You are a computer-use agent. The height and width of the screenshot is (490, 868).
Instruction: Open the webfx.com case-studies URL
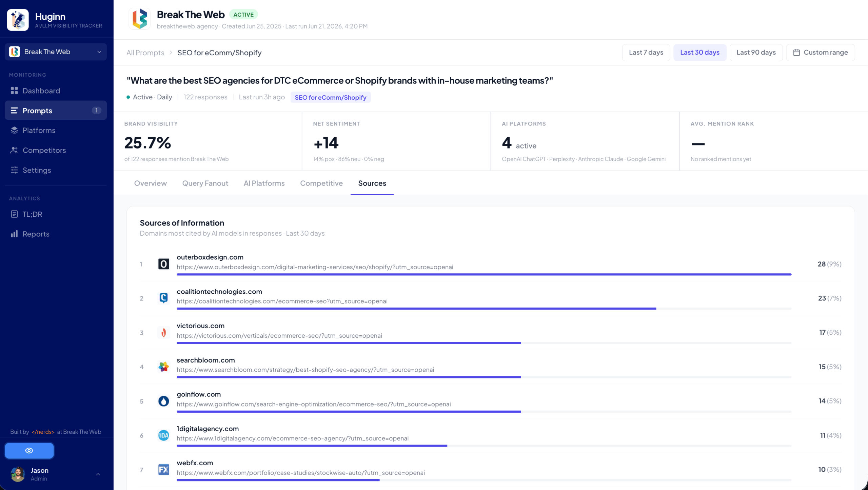(x=301, y=473)
